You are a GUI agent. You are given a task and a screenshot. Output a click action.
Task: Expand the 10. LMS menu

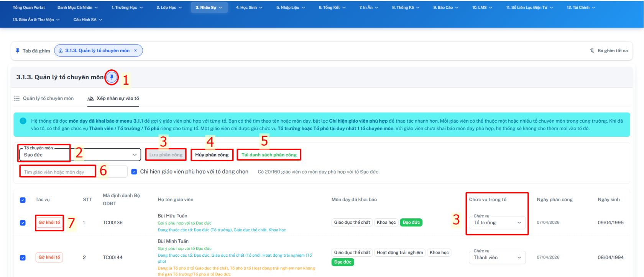[482, 7]
